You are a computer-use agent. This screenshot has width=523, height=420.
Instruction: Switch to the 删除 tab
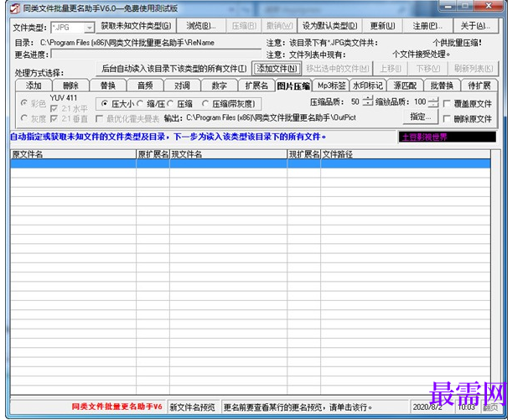pyautogui.click(x=70, y=86)
